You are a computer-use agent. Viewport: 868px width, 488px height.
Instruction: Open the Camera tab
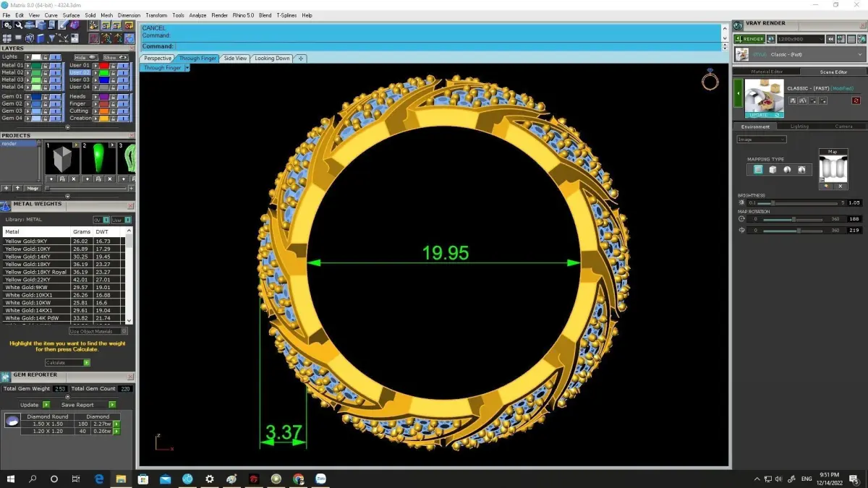843,126
